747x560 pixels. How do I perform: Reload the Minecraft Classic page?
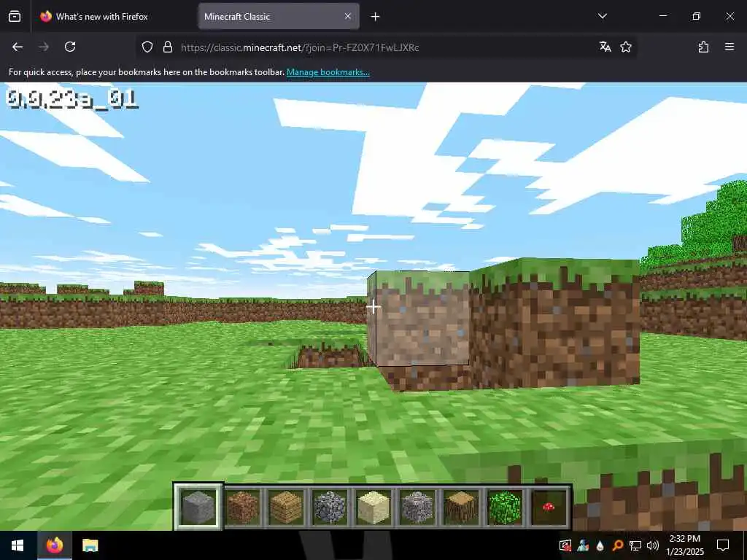pos(70,47)
